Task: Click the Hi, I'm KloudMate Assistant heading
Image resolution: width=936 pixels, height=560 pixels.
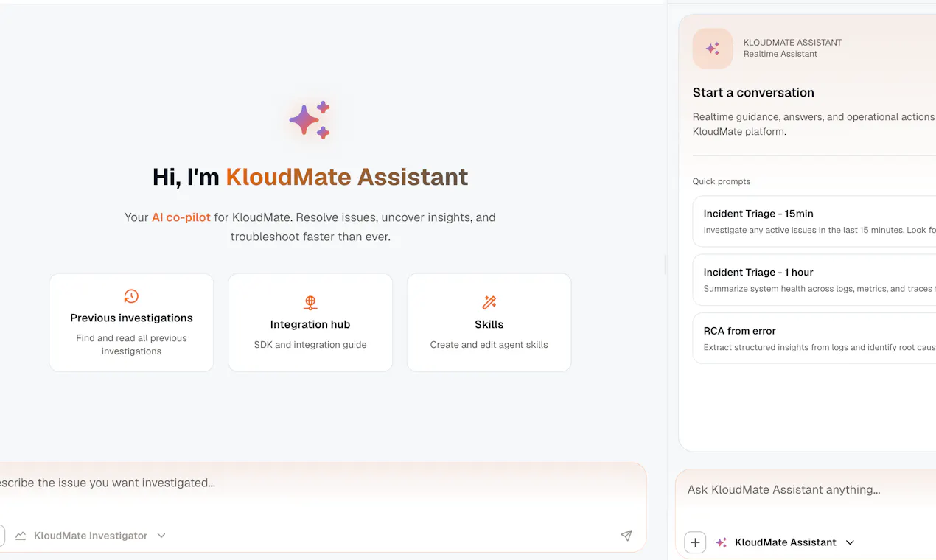Action: pyautogui.click(x=310, y=177)
